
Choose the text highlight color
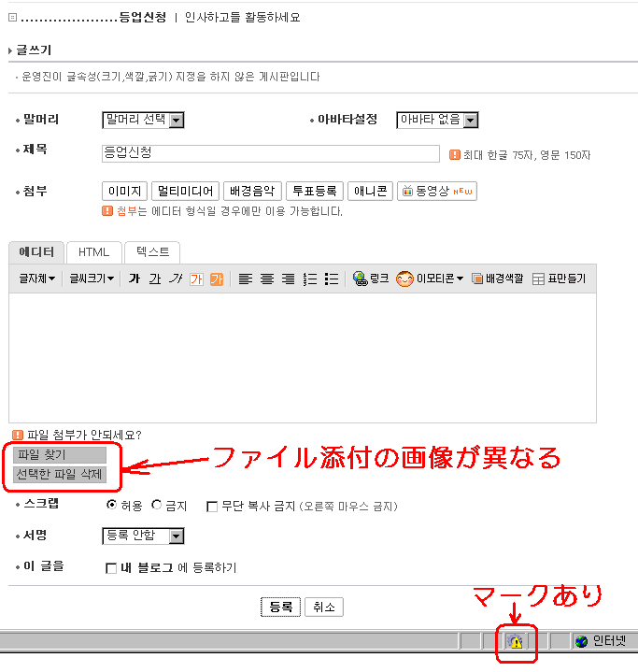coord(217,279)
